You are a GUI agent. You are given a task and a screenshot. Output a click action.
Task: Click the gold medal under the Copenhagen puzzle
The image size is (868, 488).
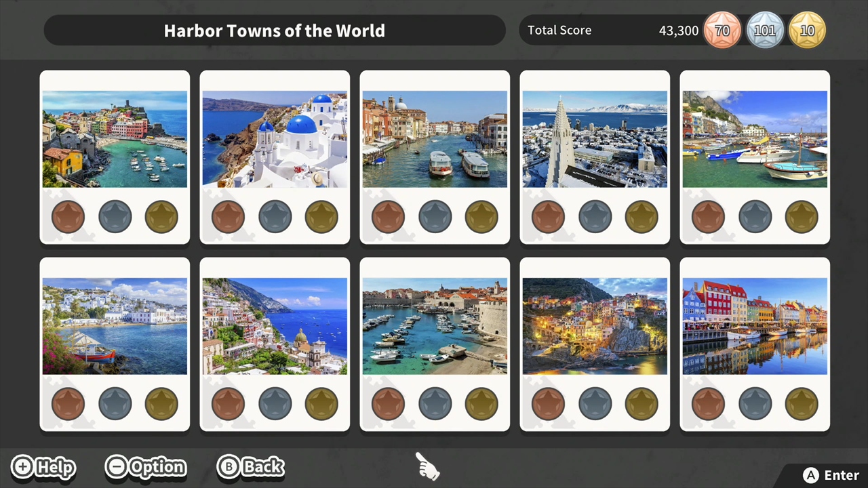click(802, 404)
